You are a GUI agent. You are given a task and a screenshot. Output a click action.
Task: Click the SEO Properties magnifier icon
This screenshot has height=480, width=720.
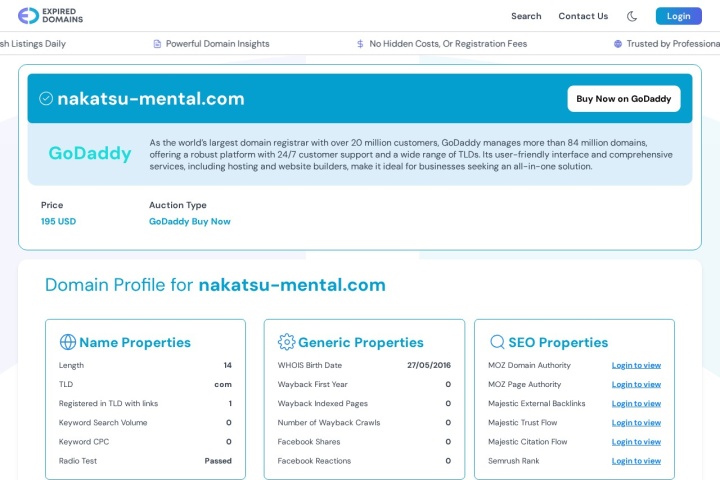(x=497, y=342)
